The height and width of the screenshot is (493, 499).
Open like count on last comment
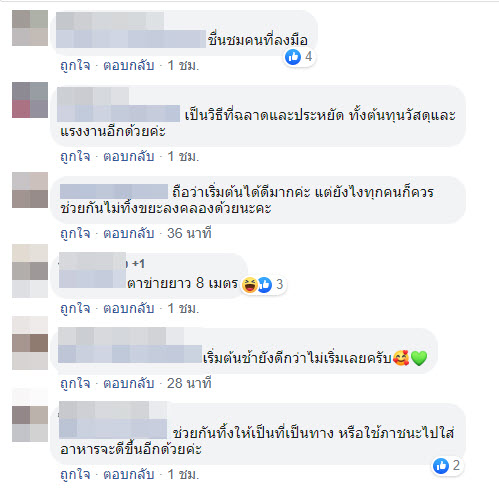click(447, 465)
